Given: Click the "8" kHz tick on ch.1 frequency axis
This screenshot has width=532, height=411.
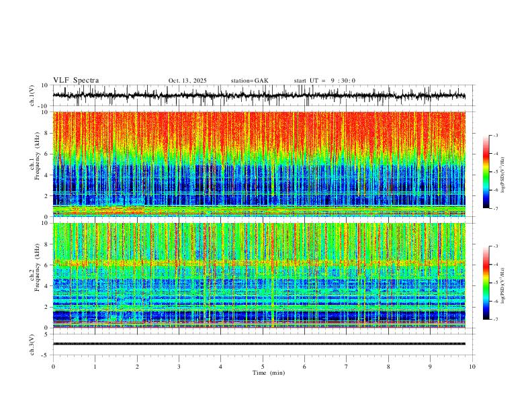Looking at the screenshot, I should click(46, 133).
